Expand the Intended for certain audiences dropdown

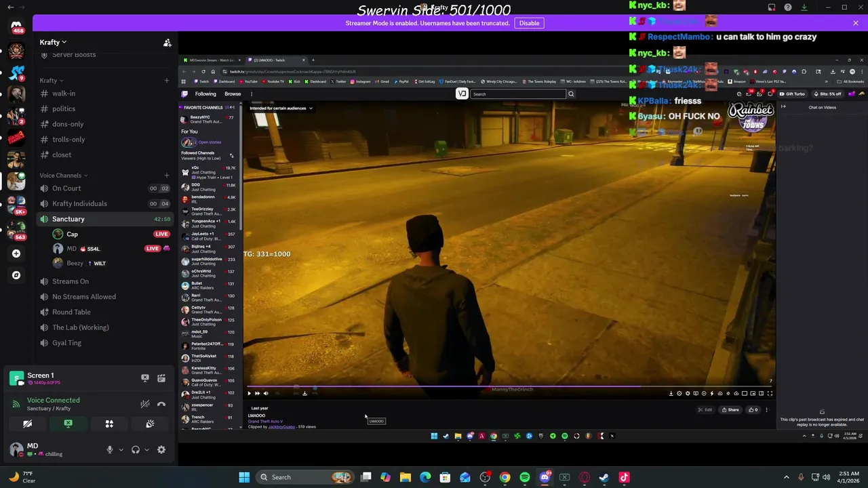[281, 108]
